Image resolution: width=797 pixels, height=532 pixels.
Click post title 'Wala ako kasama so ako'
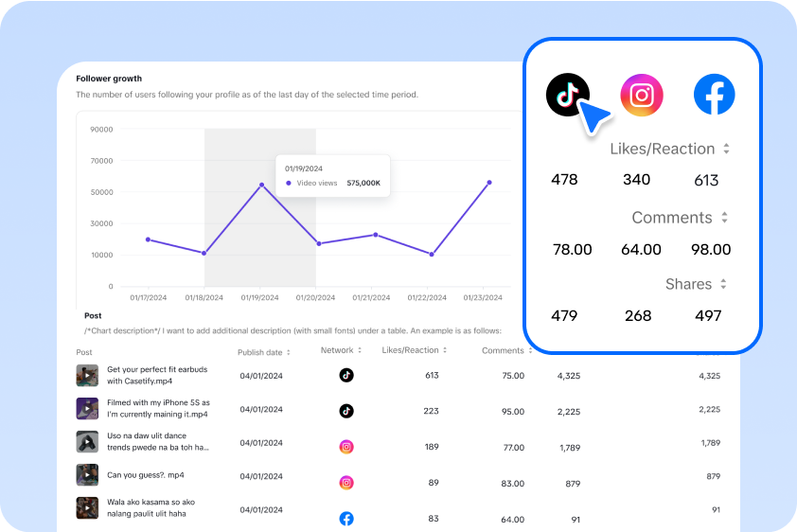(151, 508)
